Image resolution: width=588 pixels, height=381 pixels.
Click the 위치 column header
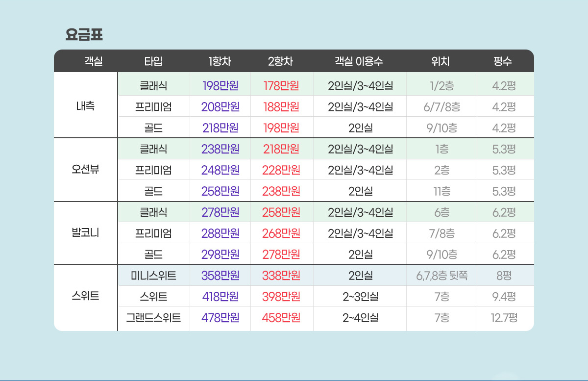441,61
